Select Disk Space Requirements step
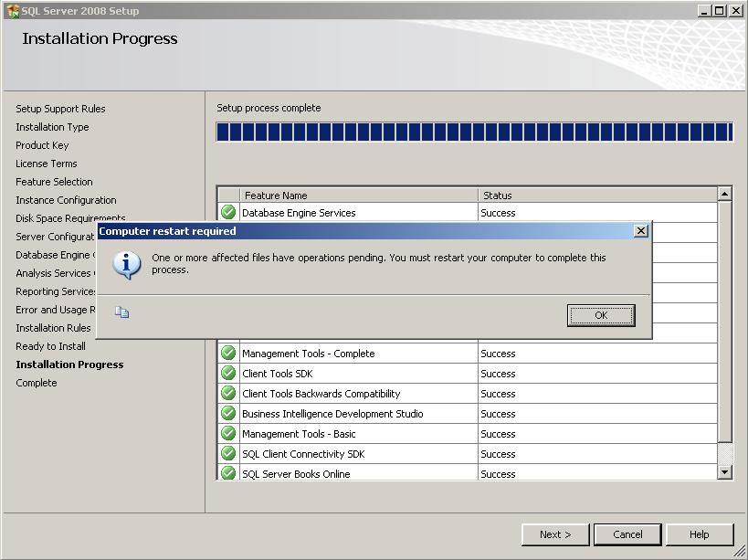This screenshot has width=748, height=560. point(70,217)
